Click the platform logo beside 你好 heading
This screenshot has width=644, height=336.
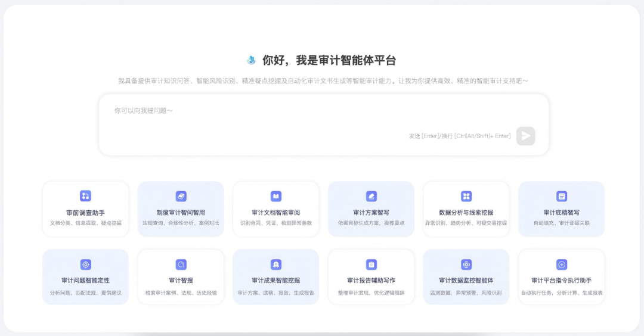251,60
